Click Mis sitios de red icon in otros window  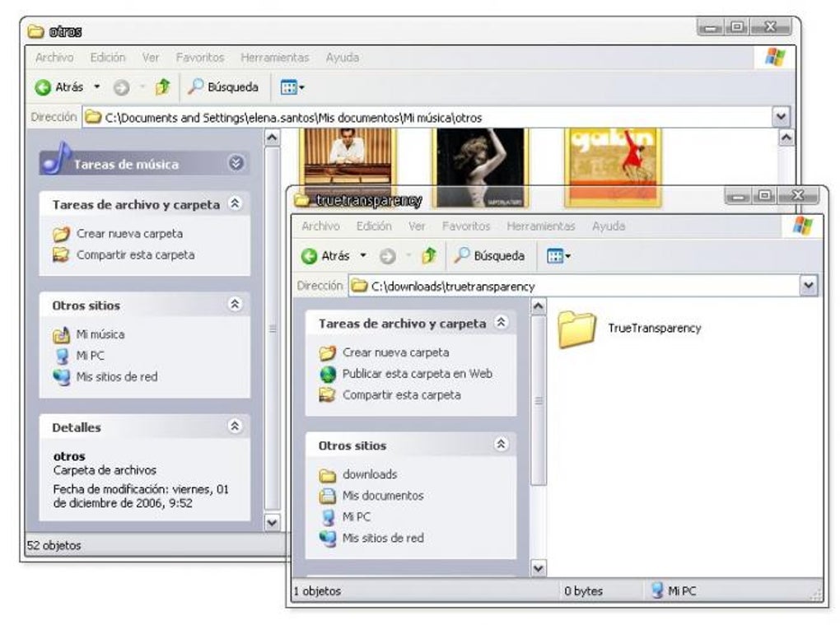click(x=62, y=377)
